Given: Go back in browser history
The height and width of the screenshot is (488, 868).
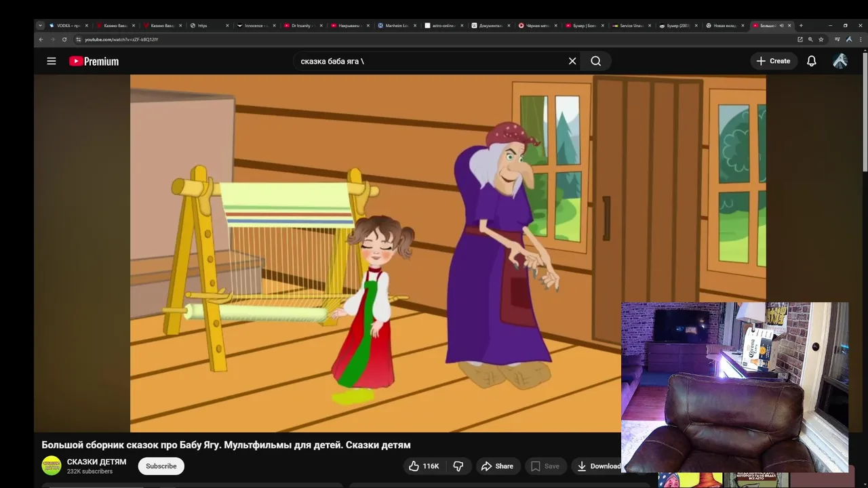Looking at the screenshot, I should (x=41, y=39).
